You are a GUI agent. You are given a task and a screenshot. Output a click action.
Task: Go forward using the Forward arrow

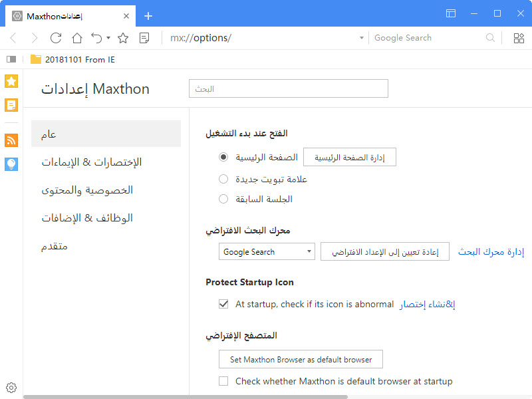[35, 38]
